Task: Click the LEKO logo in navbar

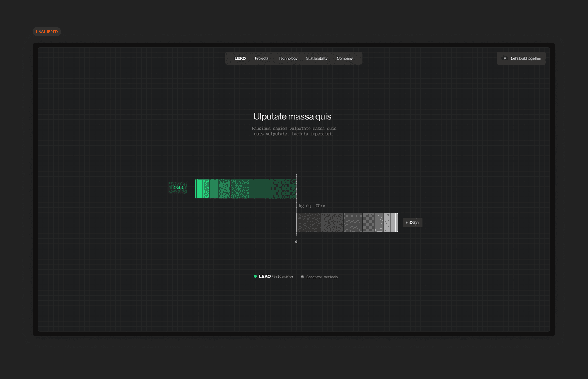Action: [x=240, y=58]
